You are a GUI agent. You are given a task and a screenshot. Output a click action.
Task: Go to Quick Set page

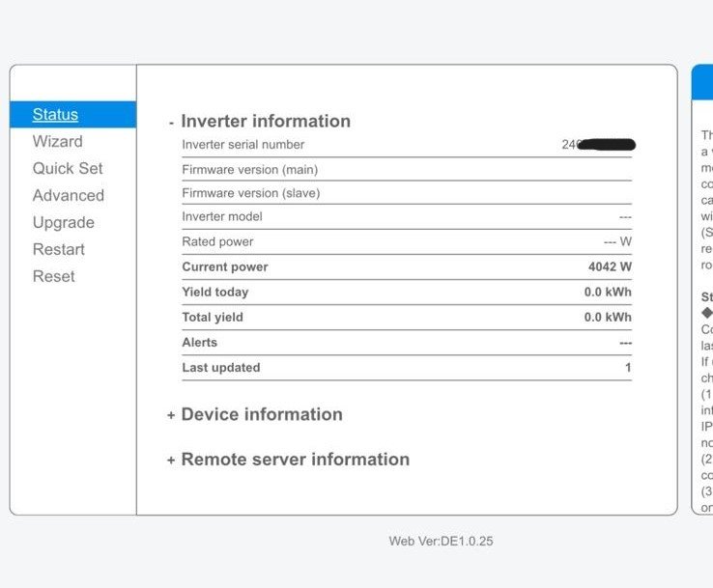[x=68, y=168]
